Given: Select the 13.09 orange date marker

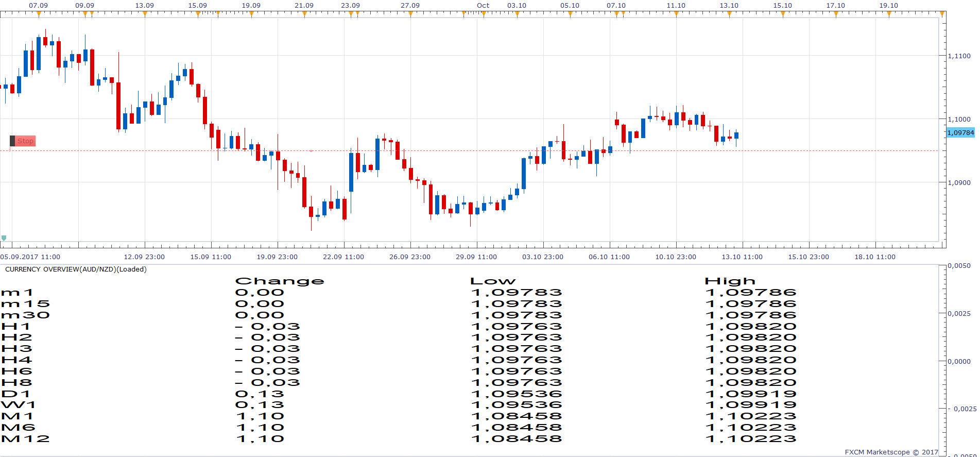Looking at the screenshot, I should 145,14.
